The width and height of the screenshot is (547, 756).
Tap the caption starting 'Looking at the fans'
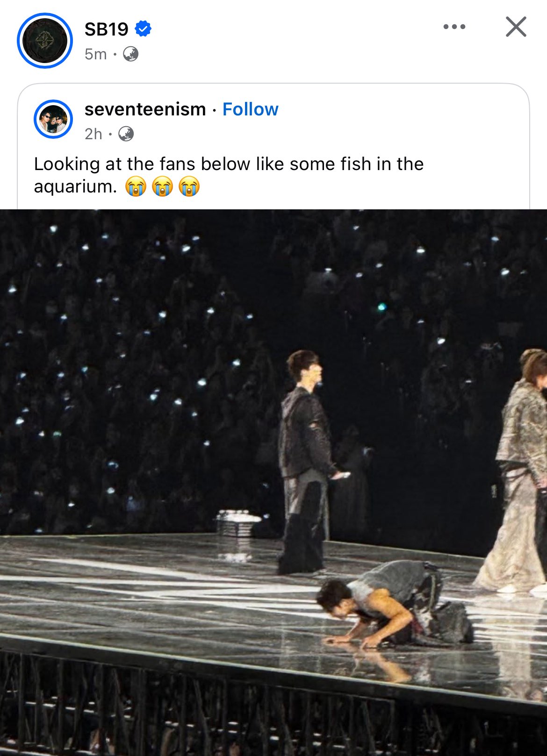click(229, 164)
